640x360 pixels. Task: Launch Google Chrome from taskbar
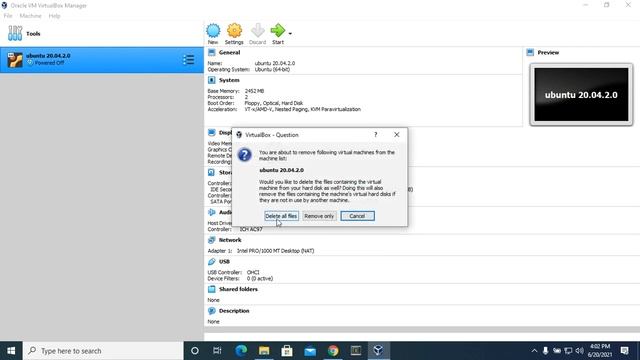coord(333,351)
